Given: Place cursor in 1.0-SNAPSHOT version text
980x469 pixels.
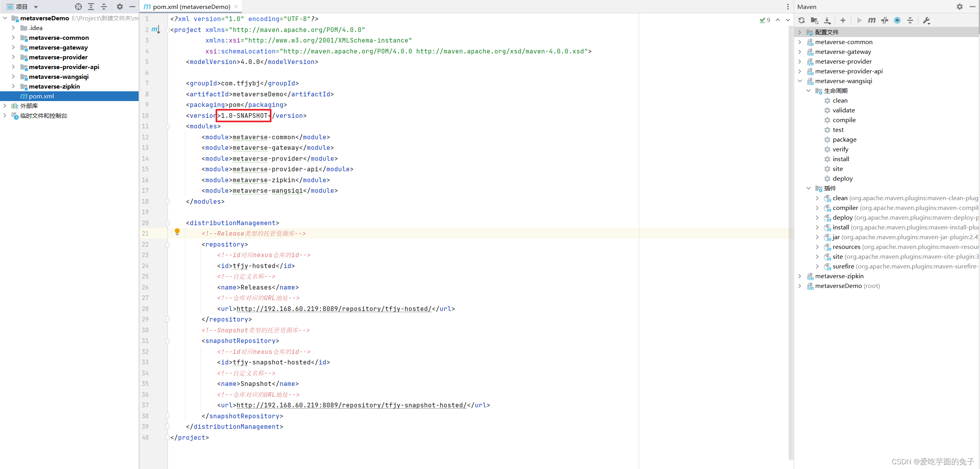Looking at the screenshot, I should (x=244, y=115).
